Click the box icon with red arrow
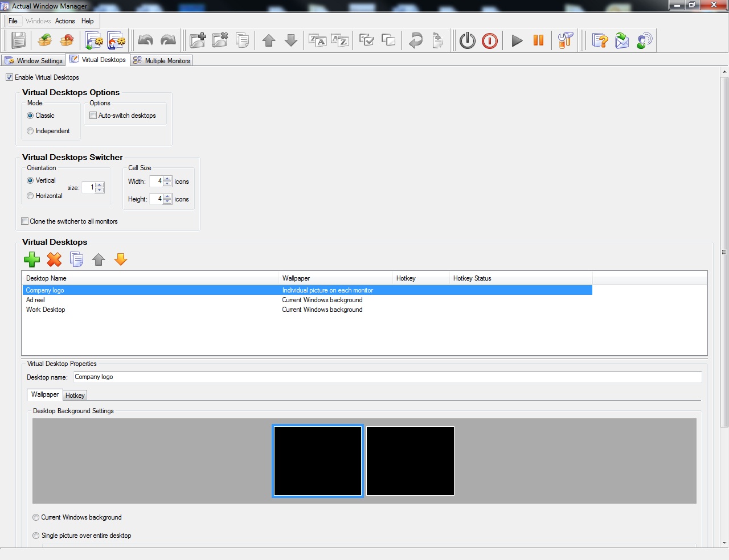The width and height of the screenshot is (729, 560). pyautogui.click(x=67, y=40)
